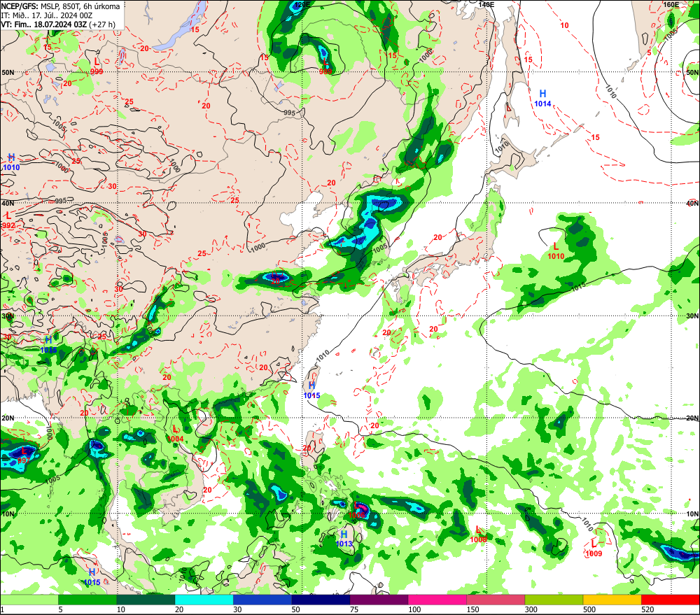Click the title 'NCEP/GFS: MSLP, 850T, 6h úrkoma'
700x615 pixels.
click(x=60, y=6)
